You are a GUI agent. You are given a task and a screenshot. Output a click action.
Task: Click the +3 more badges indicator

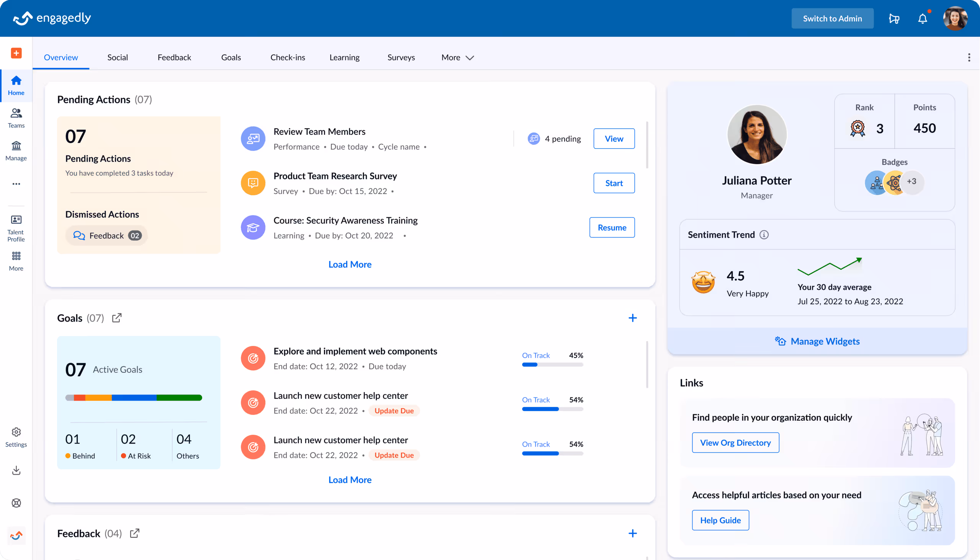pyautogui.click(x=911, y=181)
